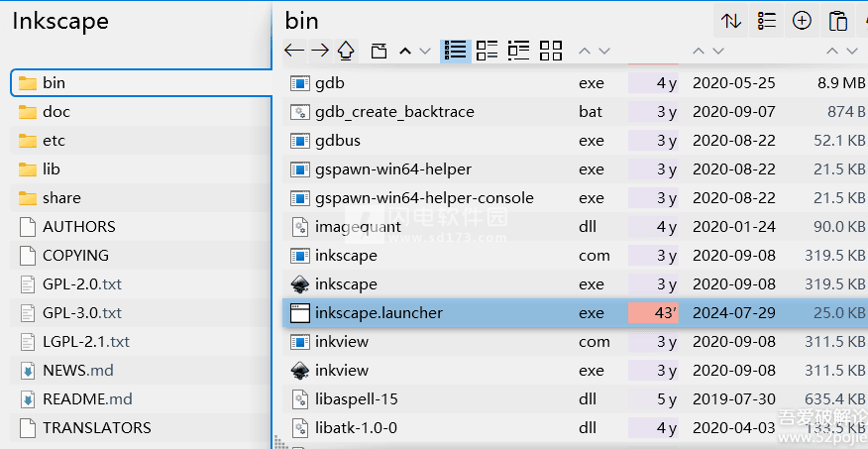Click the 52.1 KB size of gdbus
This screenshot has height=449, width=868.
click(x=839, y=141)
